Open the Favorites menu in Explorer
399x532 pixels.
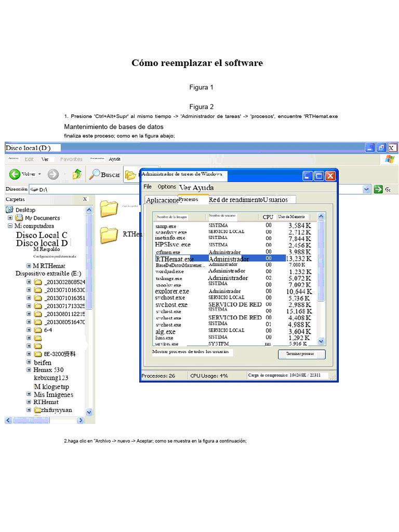(x=71, y=159)
